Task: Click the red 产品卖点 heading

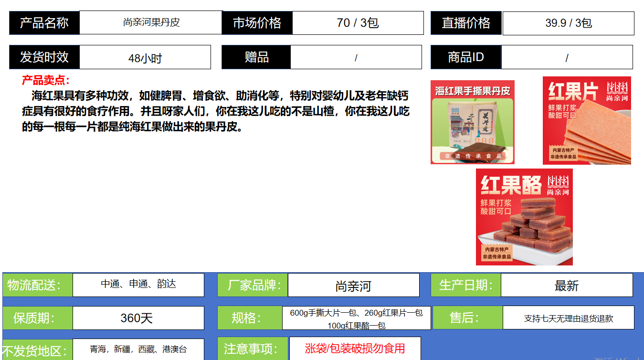Action: [46, 80]
